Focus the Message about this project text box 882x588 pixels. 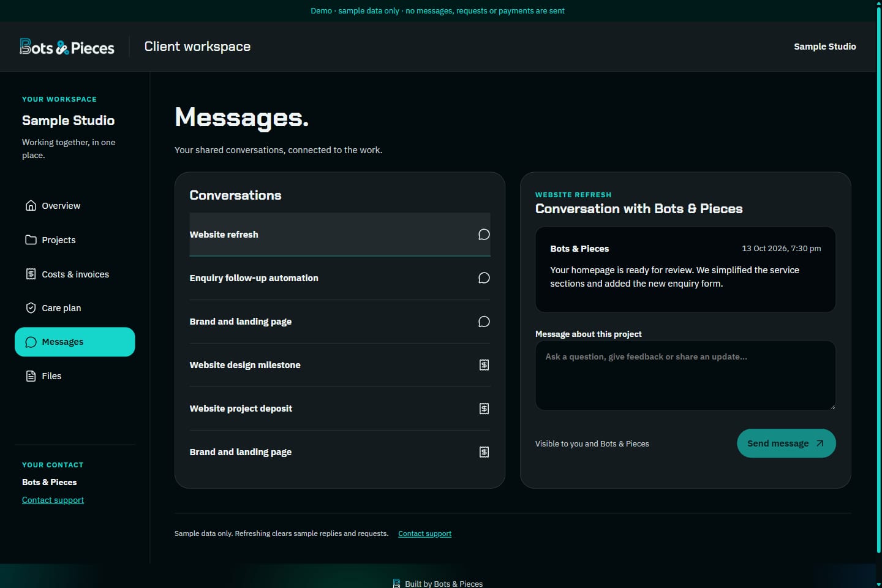click(x=685, y=375)
